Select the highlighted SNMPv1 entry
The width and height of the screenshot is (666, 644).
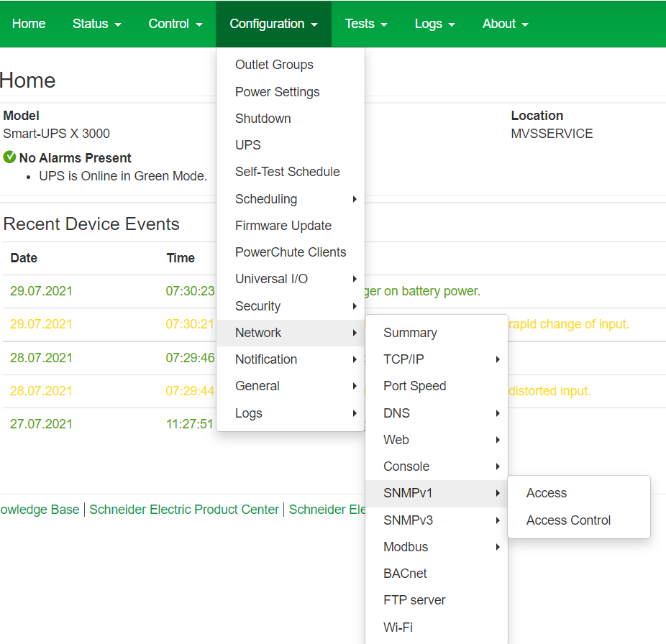click(x=437, y=493)
